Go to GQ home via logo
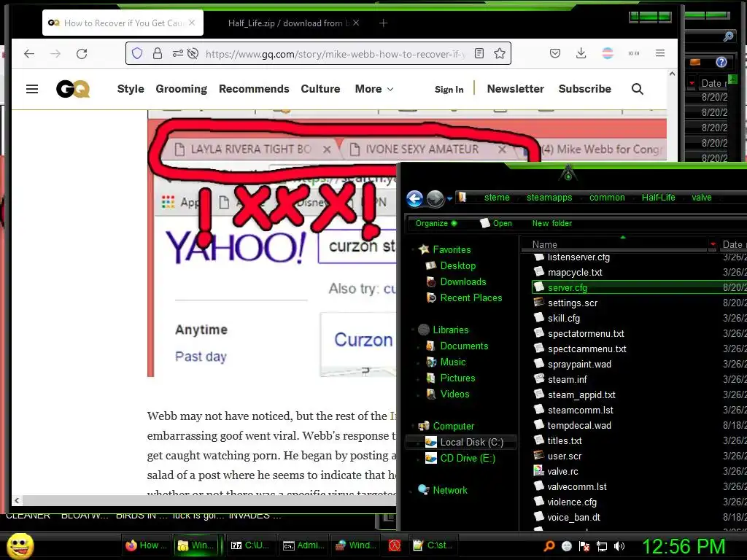This screenshot has width=747, height=560. (73, 89)
